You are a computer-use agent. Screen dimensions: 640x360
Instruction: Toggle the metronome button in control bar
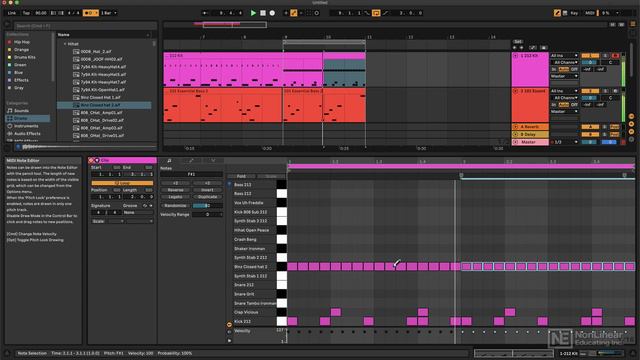point(90,13)
